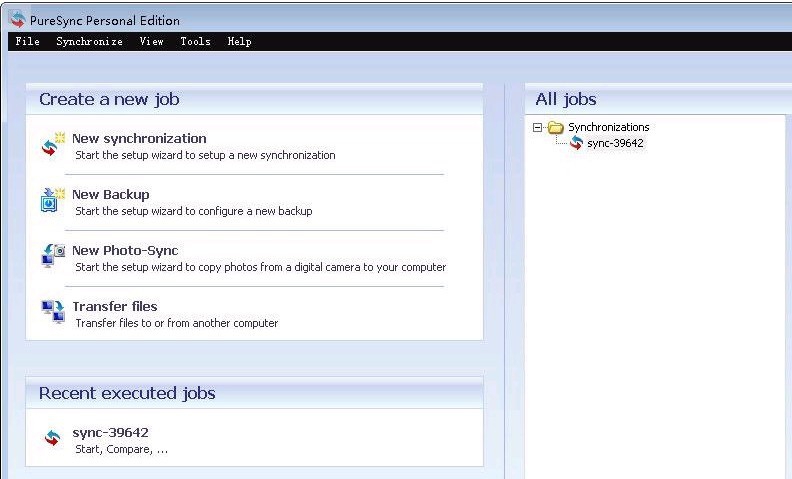Collapse the Synchronizations tree node
Viewport: 792px width, 479px height.
click(537, 127)
